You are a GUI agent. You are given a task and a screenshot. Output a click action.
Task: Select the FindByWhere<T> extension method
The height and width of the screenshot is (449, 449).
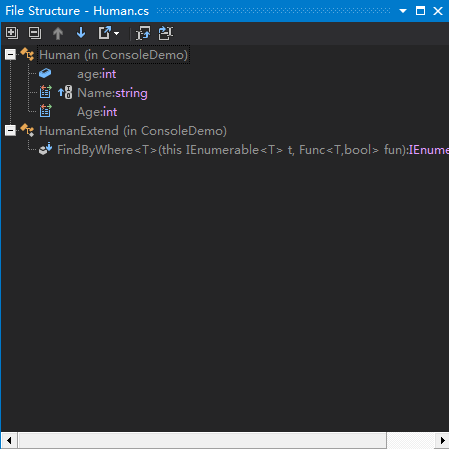[x=253, y=150]
